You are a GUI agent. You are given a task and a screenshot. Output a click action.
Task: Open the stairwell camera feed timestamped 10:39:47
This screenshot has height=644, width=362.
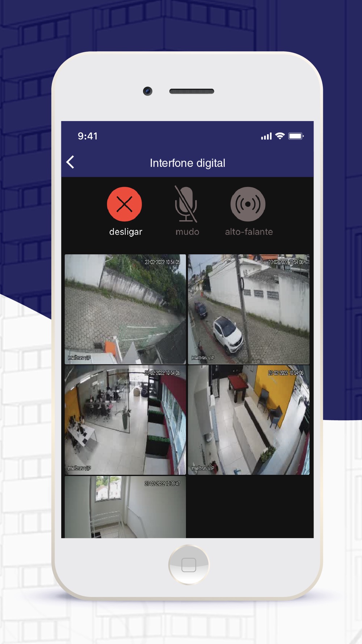click(x=125, y=507)
